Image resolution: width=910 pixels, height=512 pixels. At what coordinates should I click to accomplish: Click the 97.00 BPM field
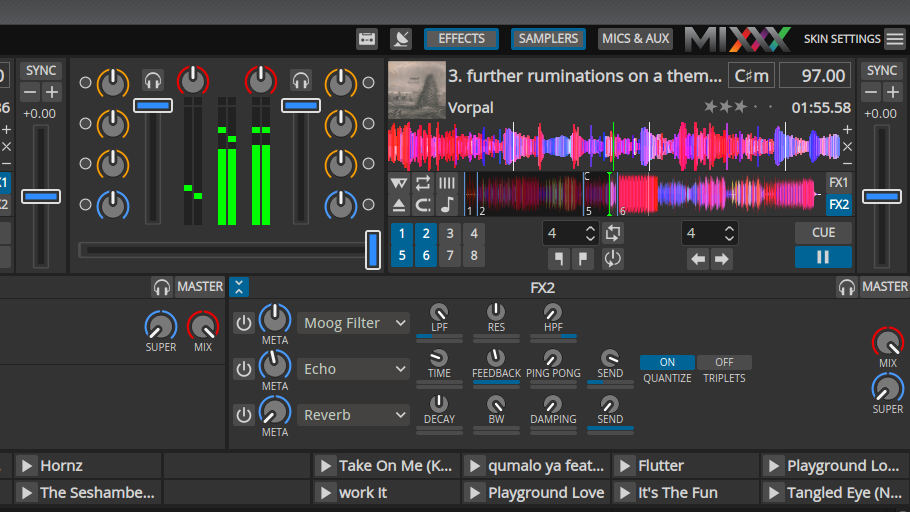coord(815,75)
